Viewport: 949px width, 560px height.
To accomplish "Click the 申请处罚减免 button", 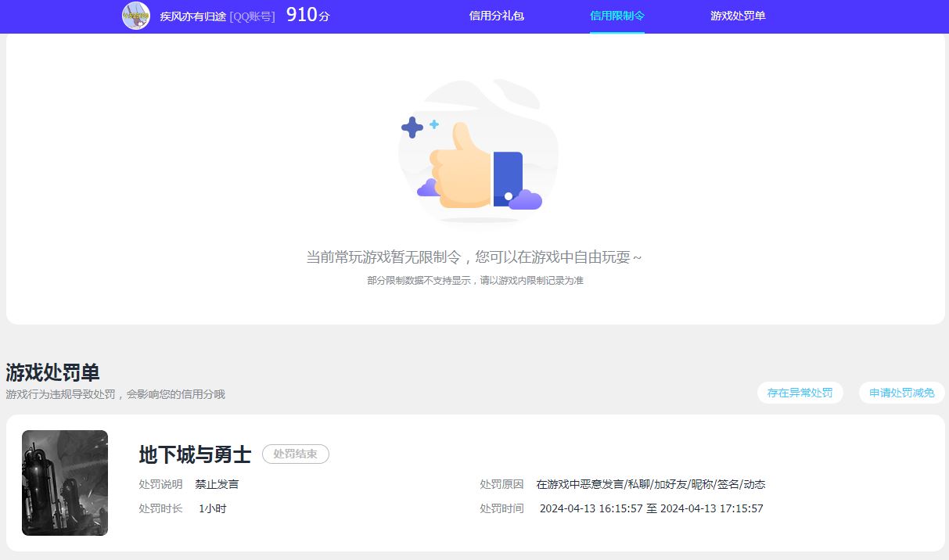I will point(900,393).
